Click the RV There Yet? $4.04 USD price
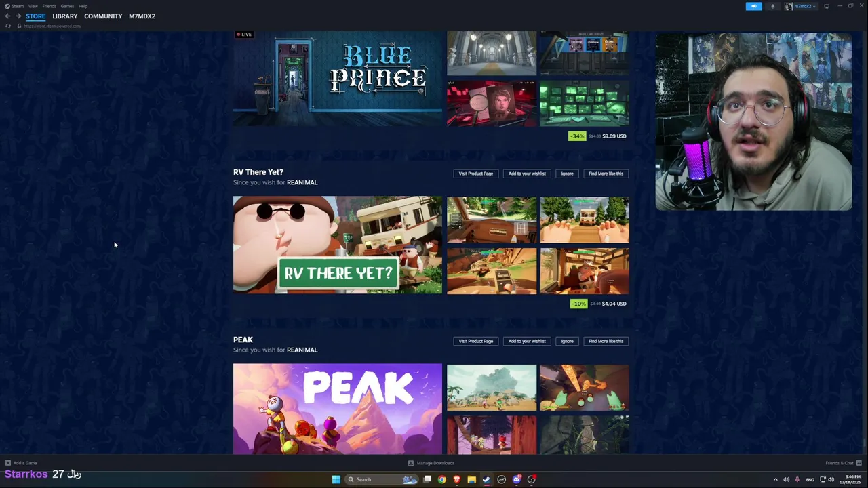The image size is (868, 488). tap(614, 304)
